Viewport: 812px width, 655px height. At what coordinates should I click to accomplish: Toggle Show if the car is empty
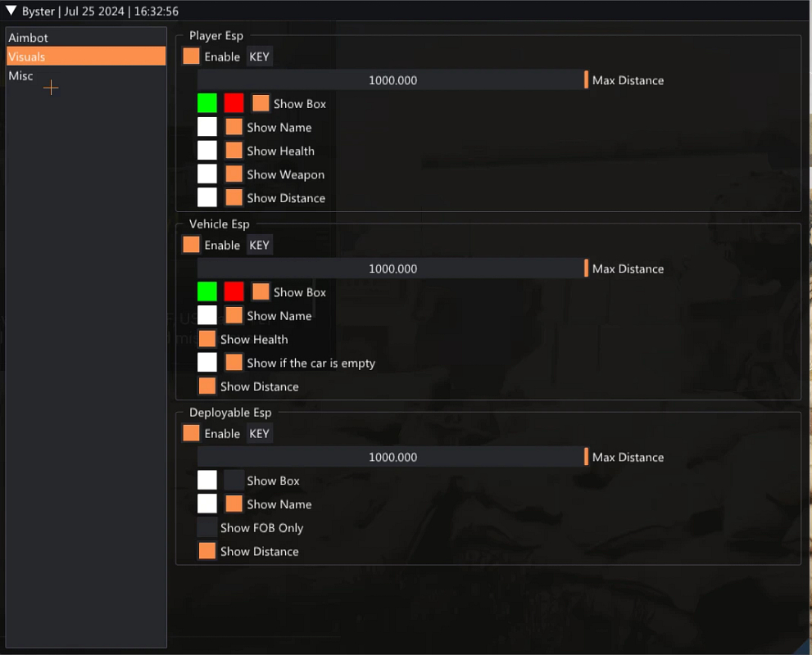[x=234, y=363]
